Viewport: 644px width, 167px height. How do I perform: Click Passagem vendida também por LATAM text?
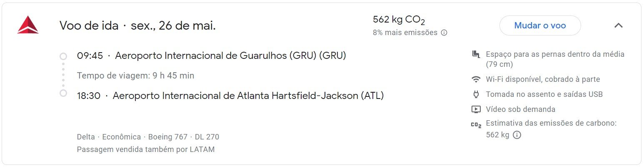[x=146, y=149]
